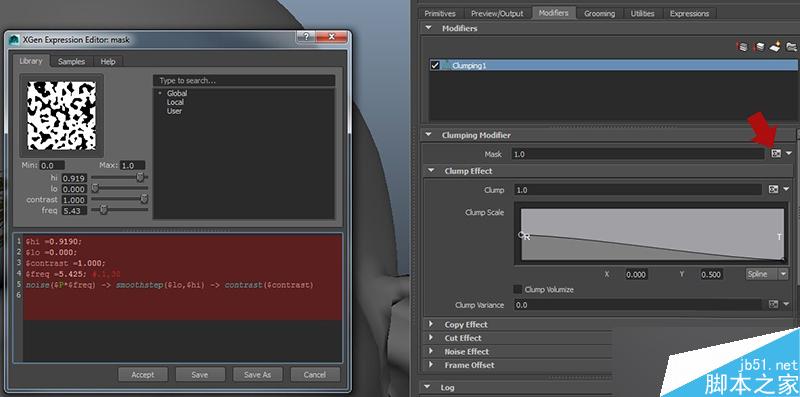The width and height of the screenshot is (800, 397).
Task: Click the Clump value input field
Action: 638,190
